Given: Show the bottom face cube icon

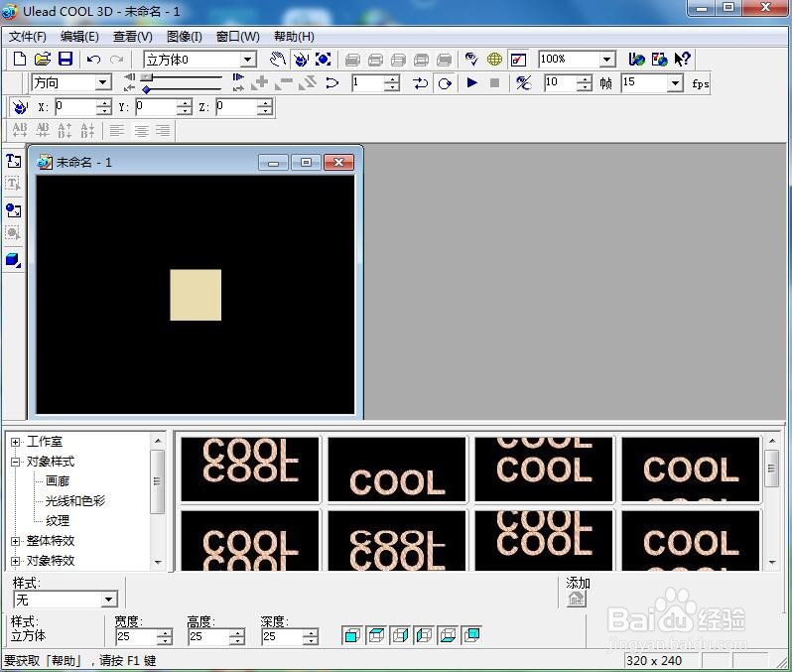Looking at the screenshot, I should pos(448,635).
